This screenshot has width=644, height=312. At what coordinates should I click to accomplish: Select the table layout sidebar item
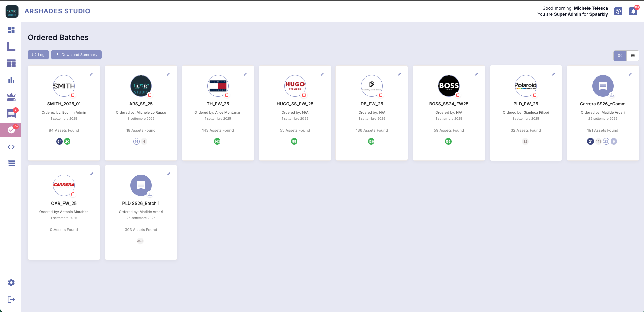point(11,63)
